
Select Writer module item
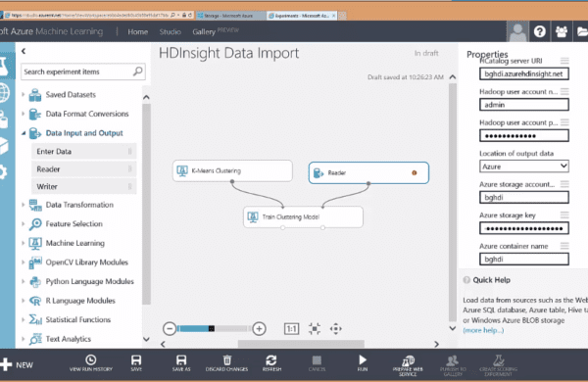pyautogui.click(x=84, y=186)
